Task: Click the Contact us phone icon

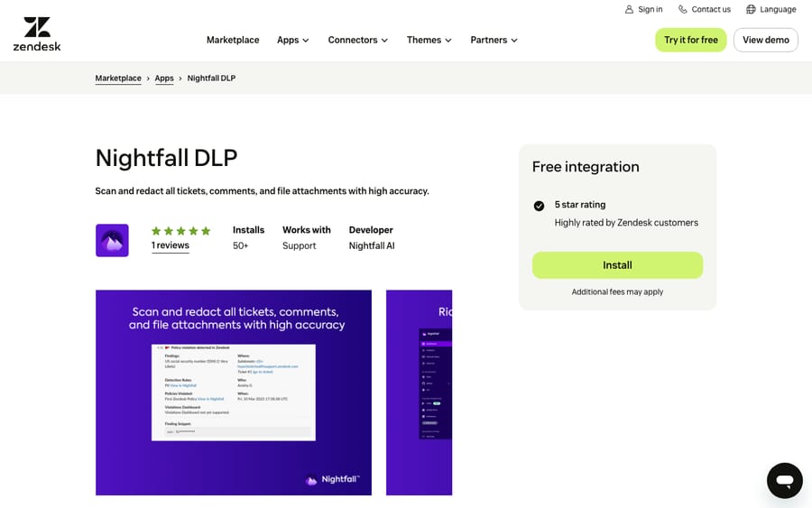Action: point(683,9)
